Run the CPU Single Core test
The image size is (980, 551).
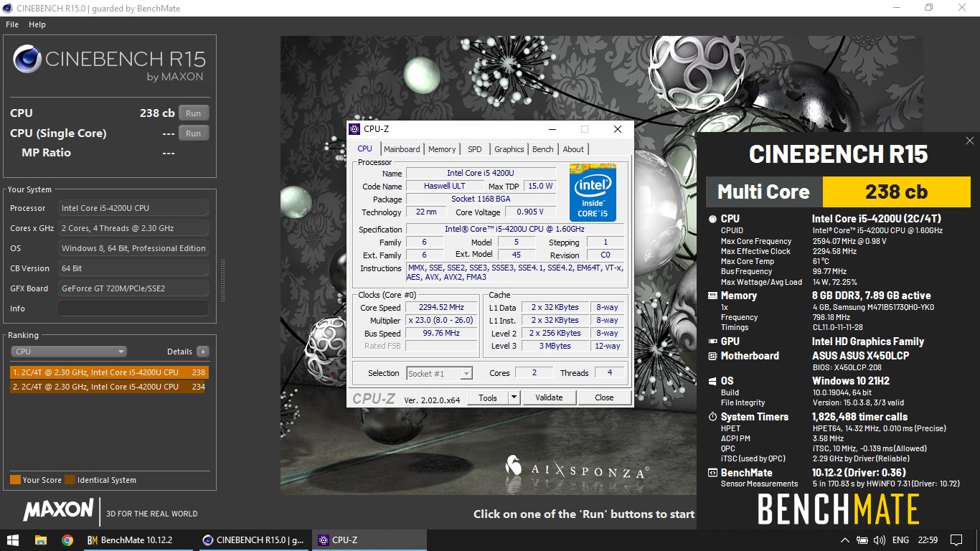[x=194, y=133]
